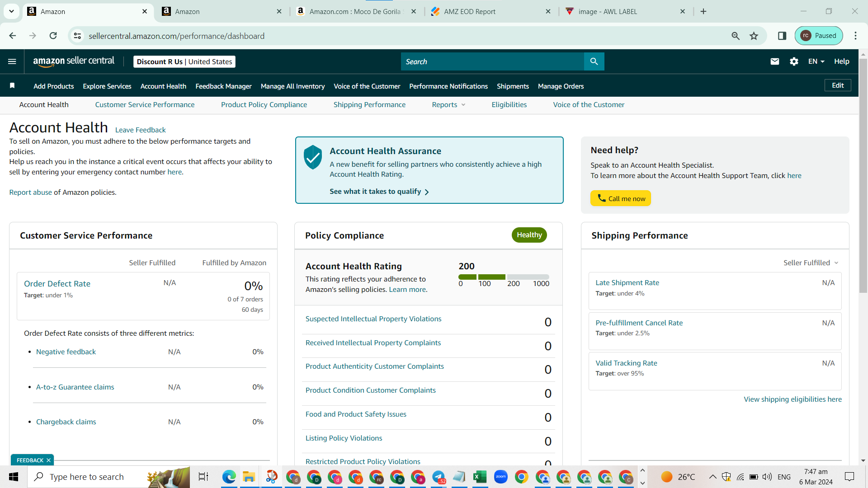Open the browser side panel icon

[x=782, y=36]
